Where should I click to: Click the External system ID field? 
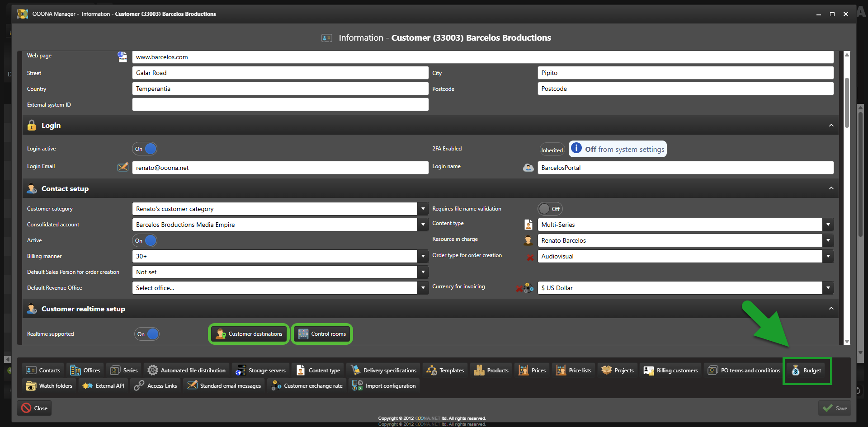click(x=280, y=104)
